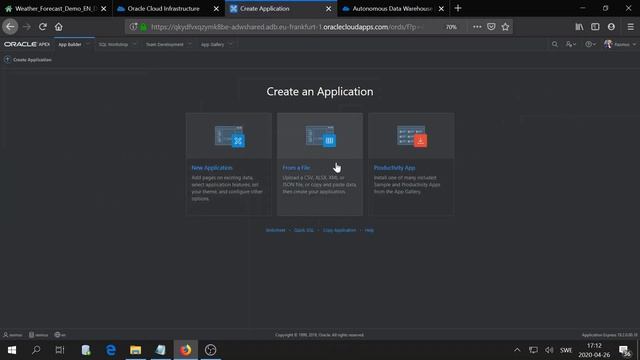Expand the App Builder dropdown arrow
The width and height of the screenshot is (640, 360).
click(x=88, y=44)
